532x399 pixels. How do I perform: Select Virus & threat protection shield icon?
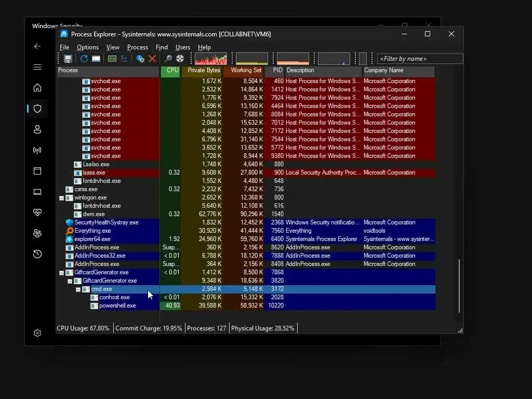(37, 109)
